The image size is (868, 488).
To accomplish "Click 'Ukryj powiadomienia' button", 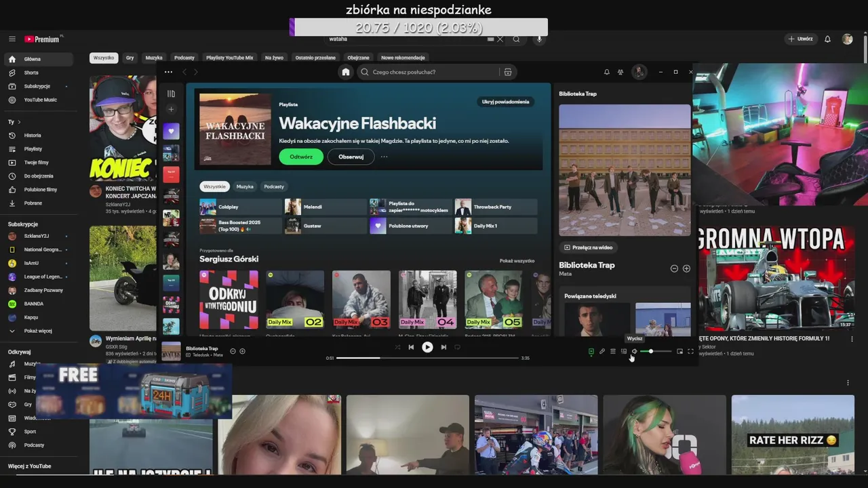I will (505, 102).
